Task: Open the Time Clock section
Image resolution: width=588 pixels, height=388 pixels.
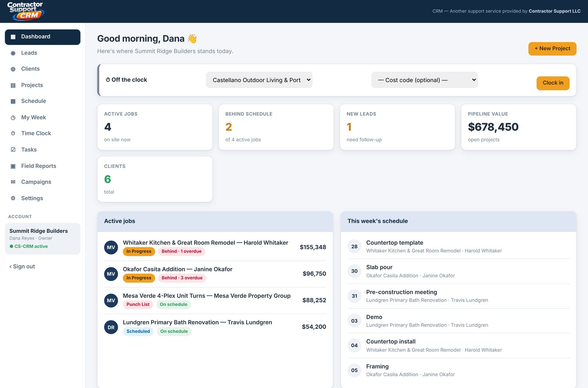Action: (43, 133)
